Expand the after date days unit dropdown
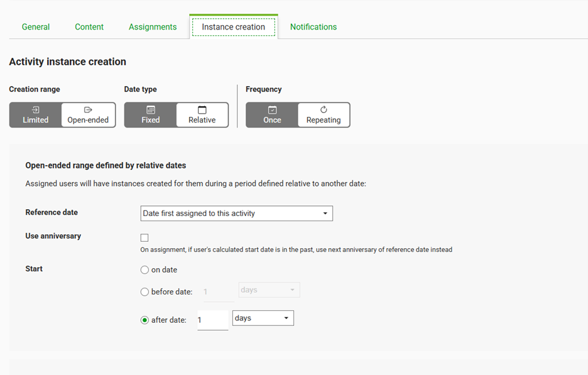588x375 pixels. (263, 318)
